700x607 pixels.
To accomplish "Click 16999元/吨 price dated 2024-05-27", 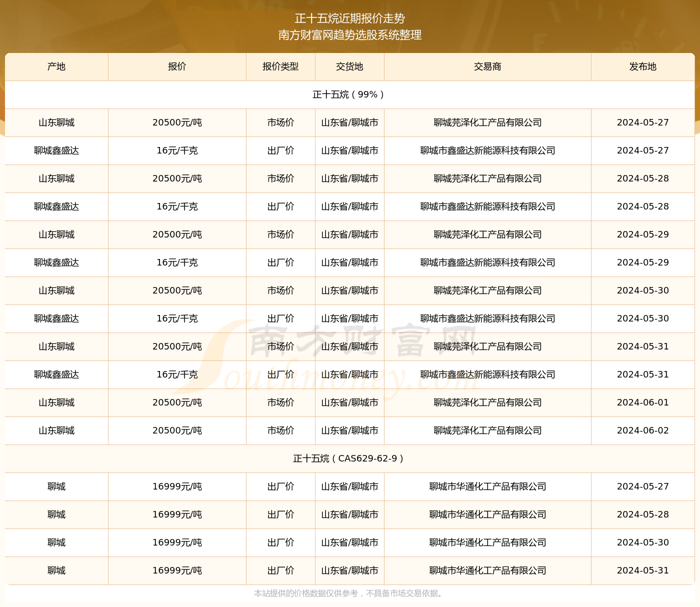I will point(177,486).
